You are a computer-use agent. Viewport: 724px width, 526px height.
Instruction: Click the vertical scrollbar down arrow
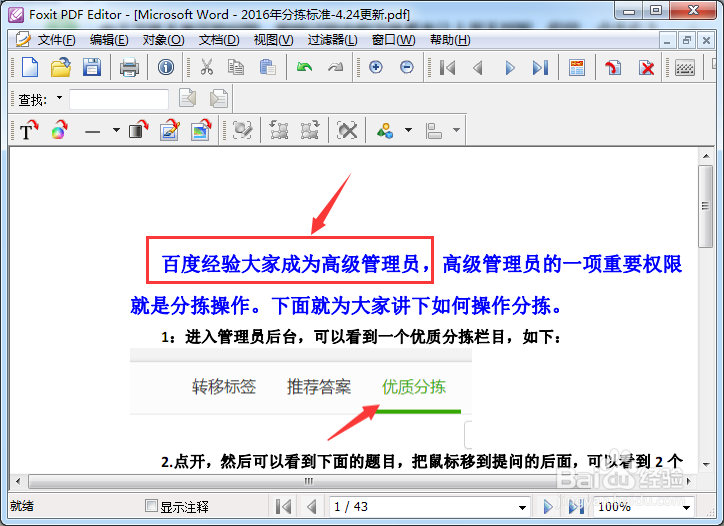[x=706, y=465]
